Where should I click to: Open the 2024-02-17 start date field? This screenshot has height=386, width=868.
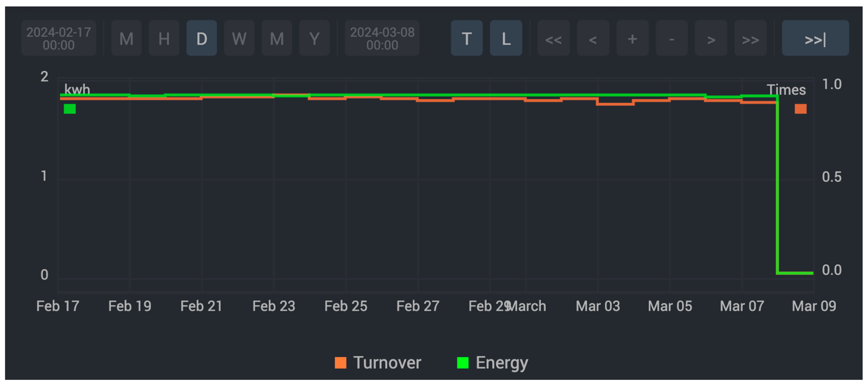pos(59,38)
